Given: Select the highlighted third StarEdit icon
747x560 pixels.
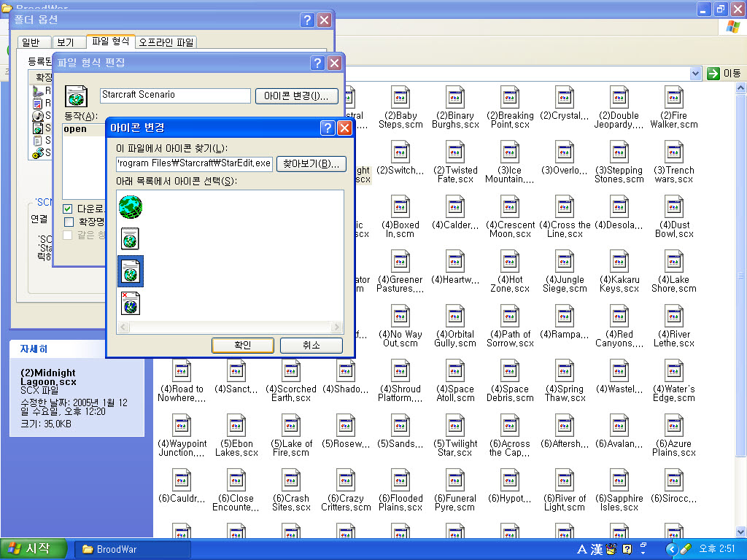Looking at the screenshot, I should tap(131, 271).
